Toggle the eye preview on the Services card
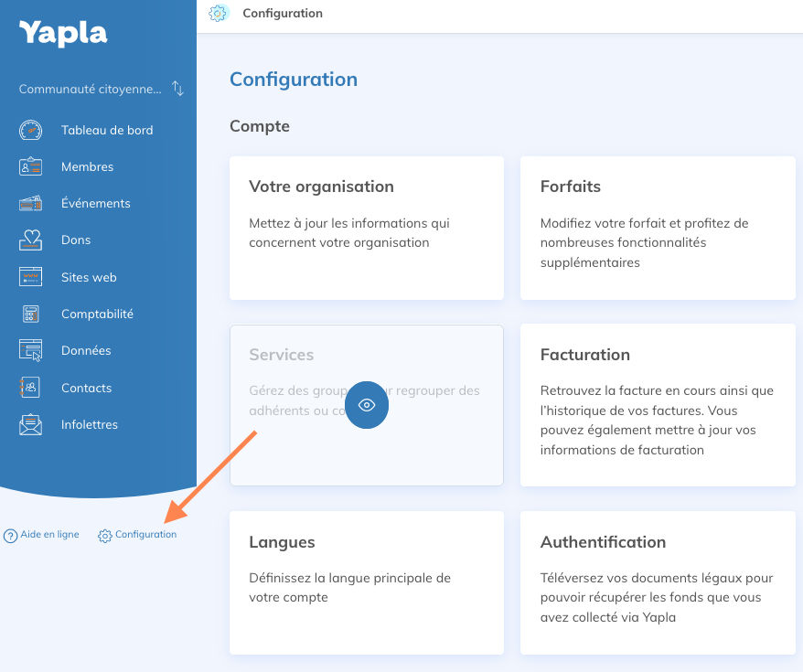 [367, 405]
